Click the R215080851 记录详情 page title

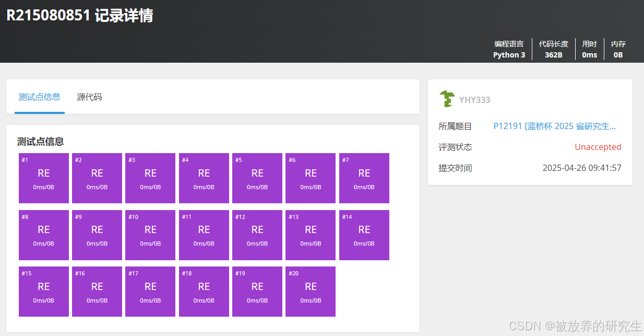pos(79,15)
